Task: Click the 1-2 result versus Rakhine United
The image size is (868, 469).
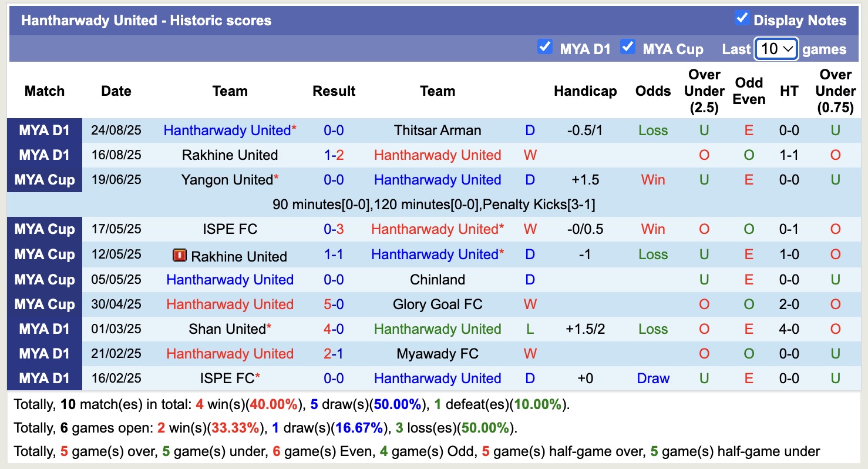Action: click(334, 155)
